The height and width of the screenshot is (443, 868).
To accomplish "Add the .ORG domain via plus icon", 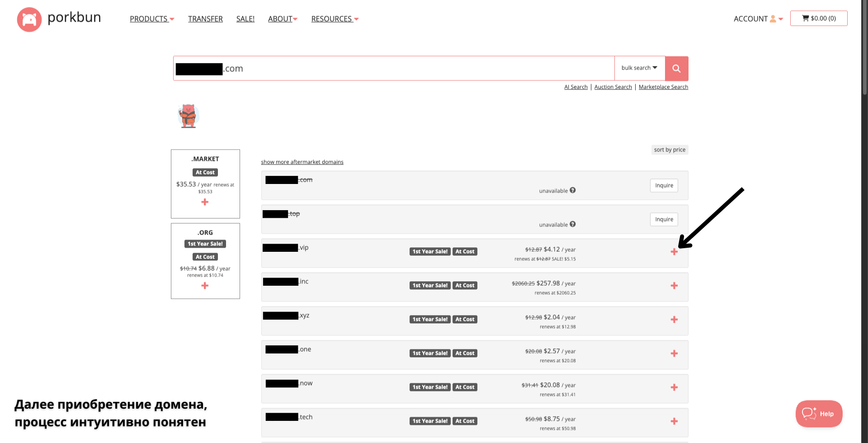I will pos(205,286).
